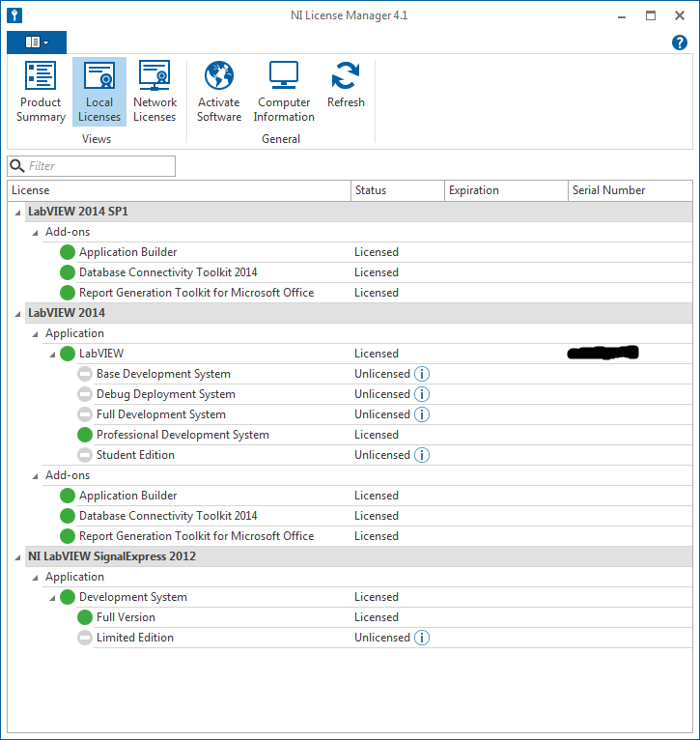Click green status dot for Professional Development System
This screenshot has width=700, height=740.
(85, 435)
